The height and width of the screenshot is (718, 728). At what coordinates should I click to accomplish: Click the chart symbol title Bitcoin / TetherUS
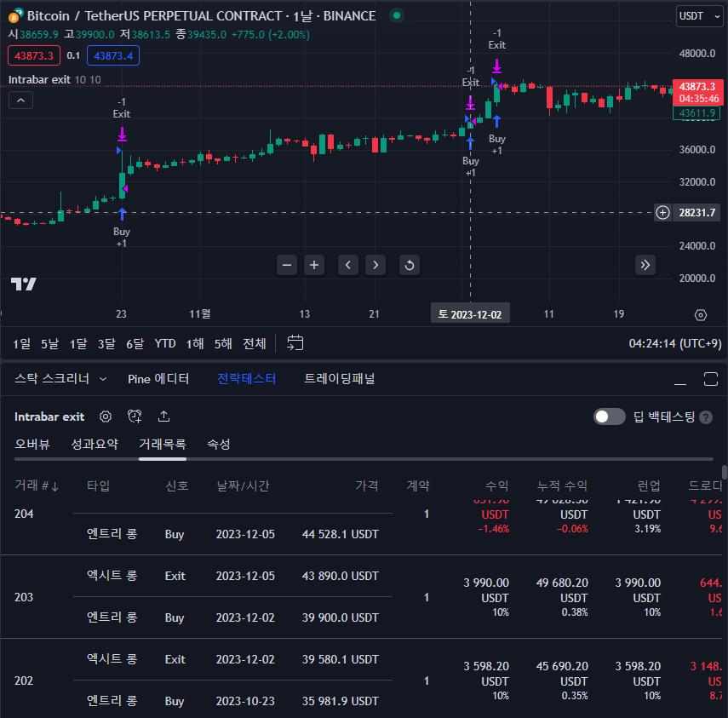click(201, 16)
